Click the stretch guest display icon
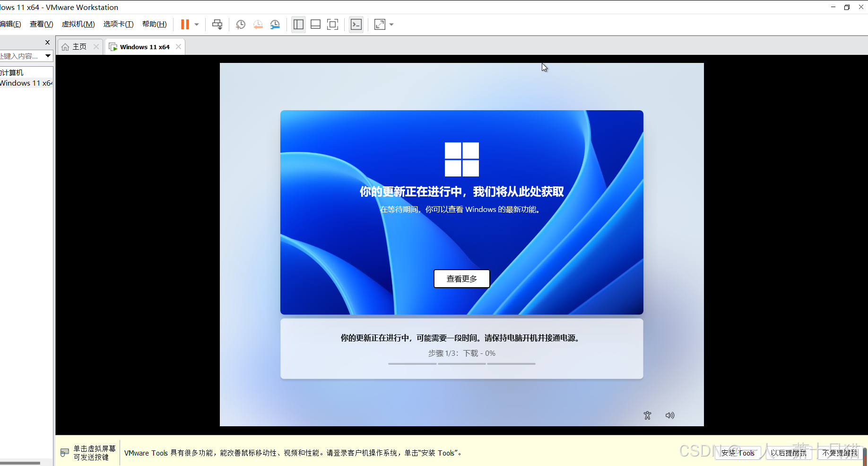 [x=380, y=25]
